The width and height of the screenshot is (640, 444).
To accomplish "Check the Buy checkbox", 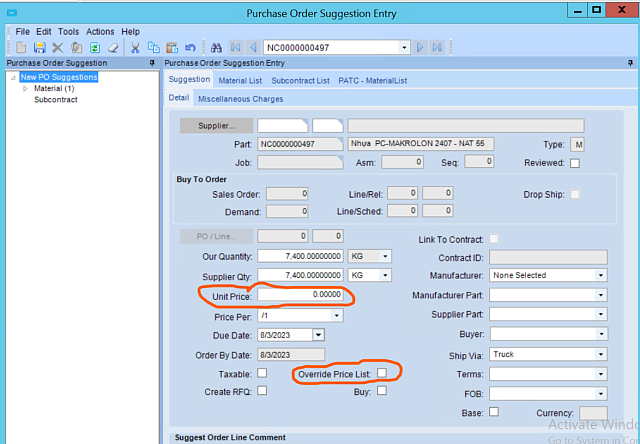I will point(382,391).
